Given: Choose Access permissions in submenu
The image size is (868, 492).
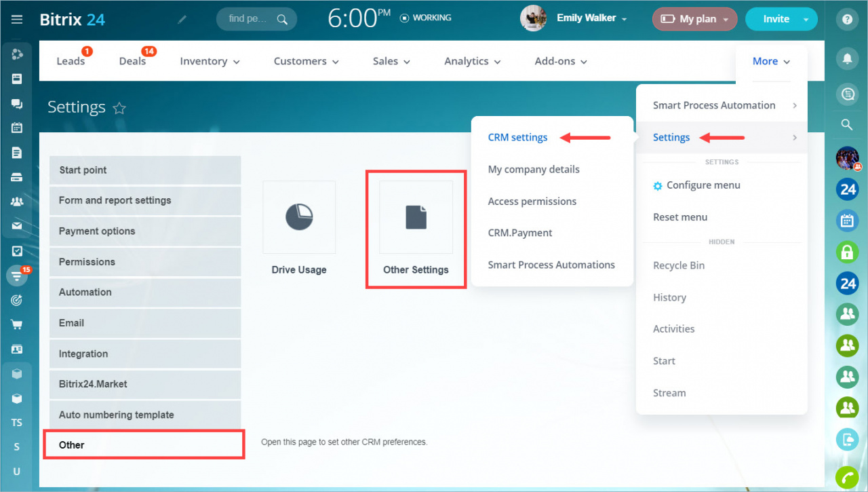Looking at the screenshot, I should point(532,201).
